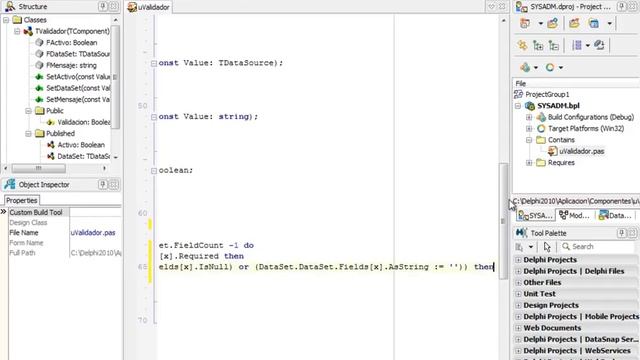The height and width of the screenshot is (360, 640).
Task: Collapse the Published folder in Structure
Action: coord(28,133)
